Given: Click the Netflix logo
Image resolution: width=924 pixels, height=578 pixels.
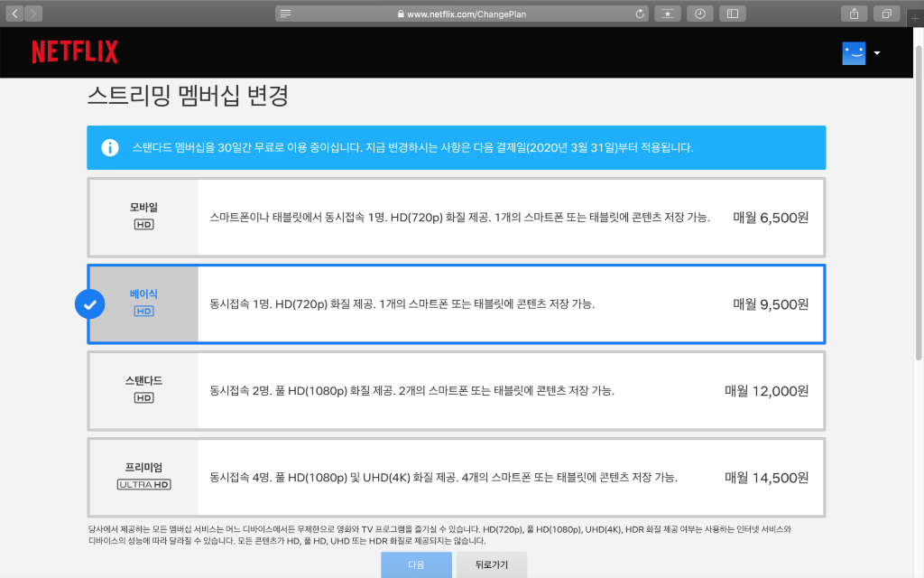Looking at the screenshot, I should coord(75,51).
